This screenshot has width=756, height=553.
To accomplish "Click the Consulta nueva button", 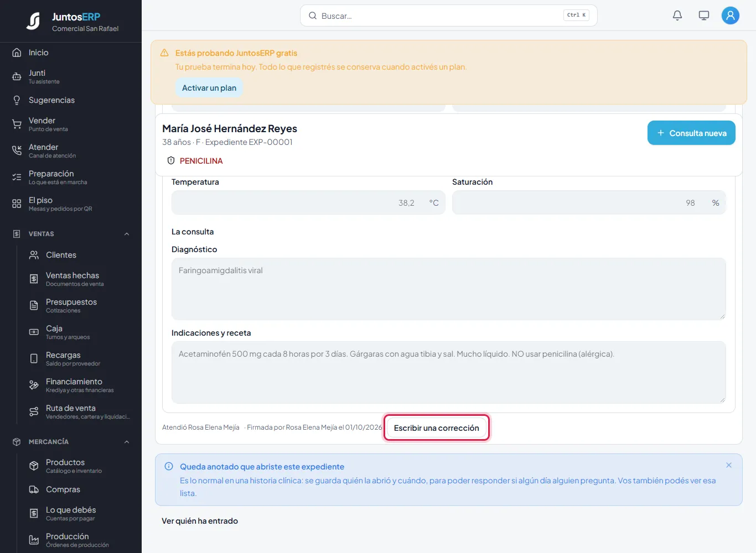I will point(691,133).
